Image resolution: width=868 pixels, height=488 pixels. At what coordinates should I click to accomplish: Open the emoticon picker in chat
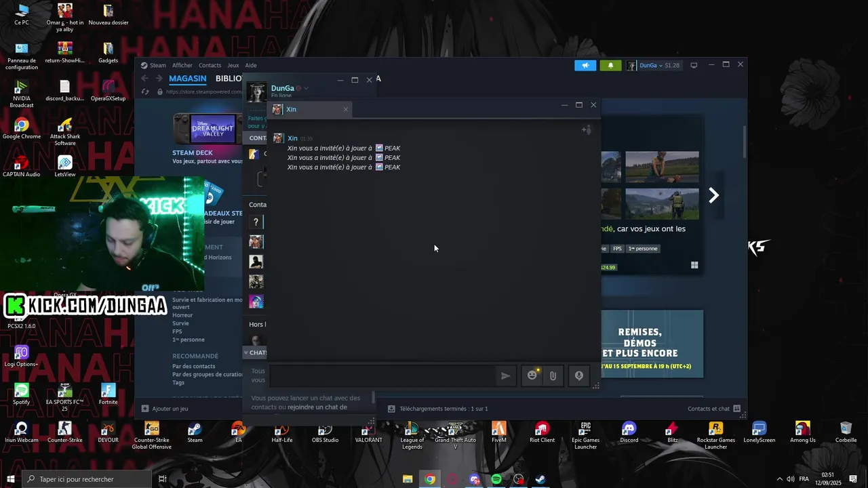click(532, 375)
